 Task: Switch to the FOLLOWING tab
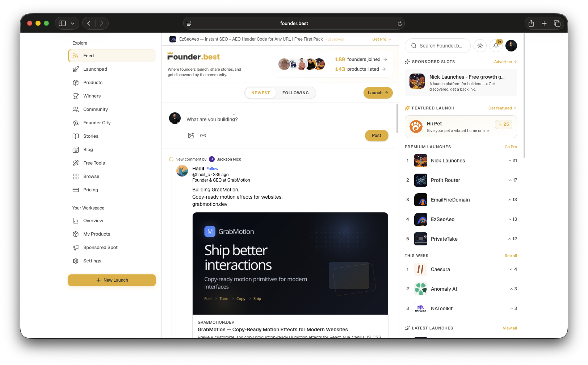coord(295,93)
